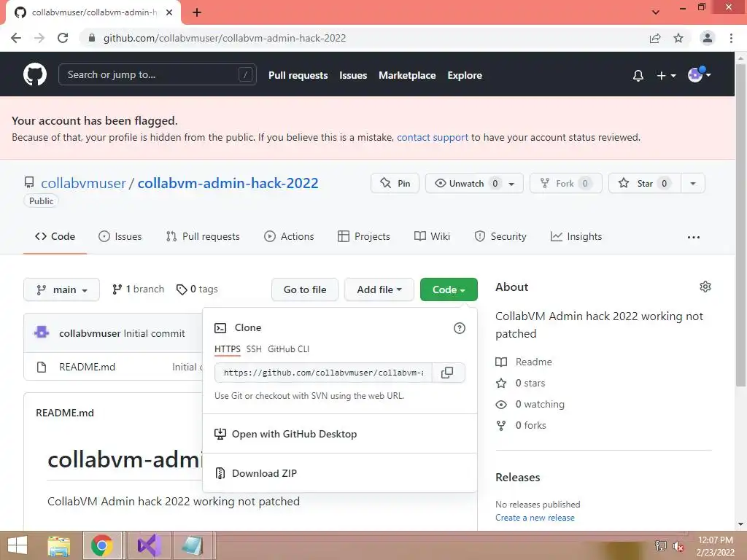
Task: Expand the Star lists dropdown
Action: [693, 183]
